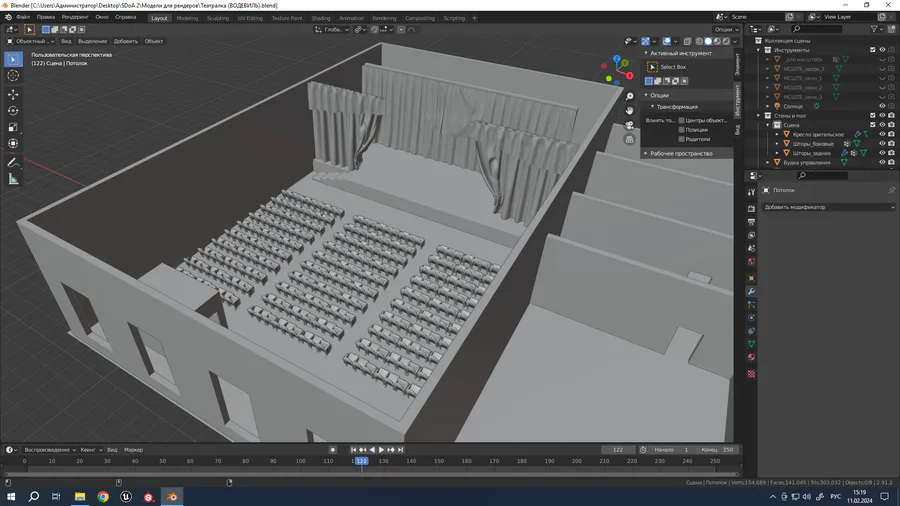Viewport: 900px width, 506px height.
Task: Open Google Chrome from the taskbar
Action: point(103,497)
